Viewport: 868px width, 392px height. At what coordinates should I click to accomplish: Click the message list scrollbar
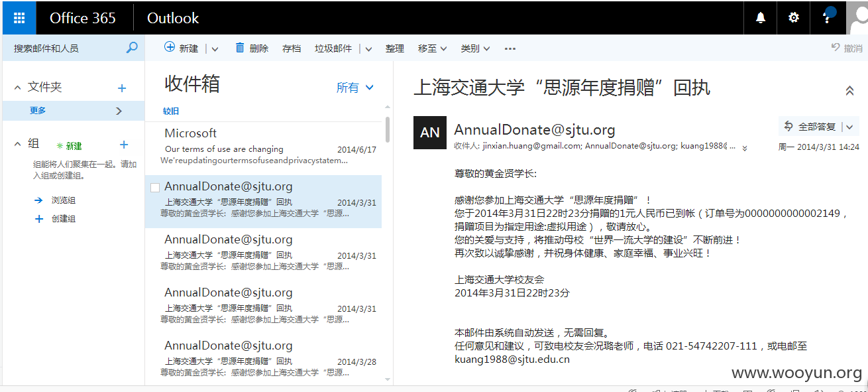click(x=387, y=129)
